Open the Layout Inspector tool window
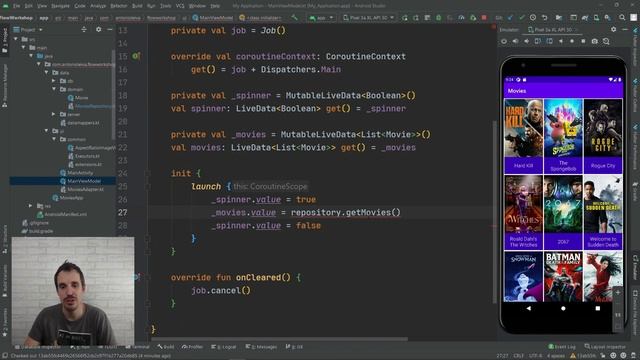 605,347
